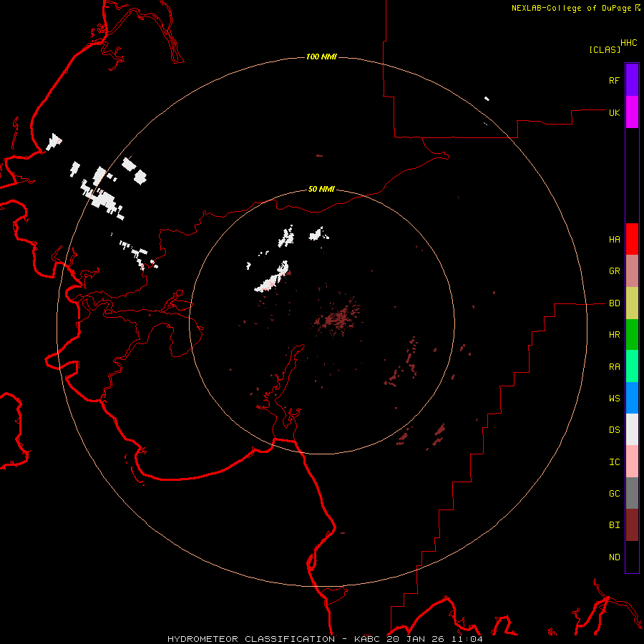Click the ND black legend swatch
Image resolution: width=644 pixels, height=644 pixels.
click(632, 557)
